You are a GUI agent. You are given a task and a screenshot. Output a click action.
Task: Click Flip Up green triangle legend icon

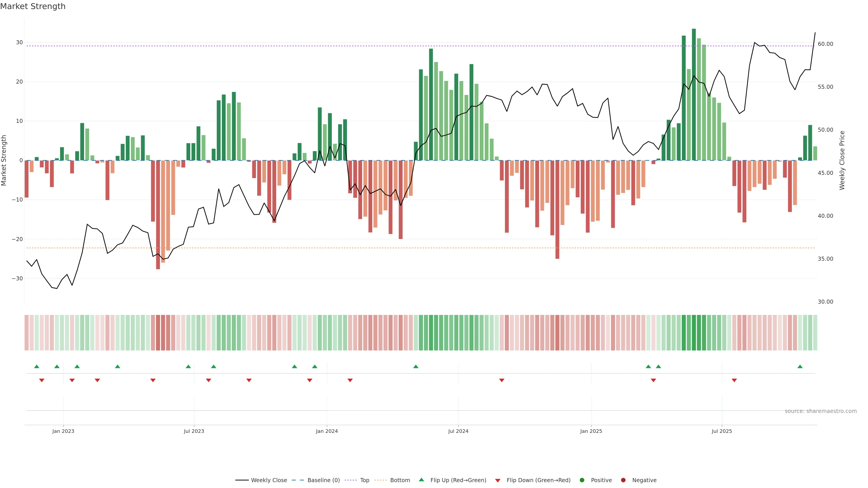coord(421,480)
